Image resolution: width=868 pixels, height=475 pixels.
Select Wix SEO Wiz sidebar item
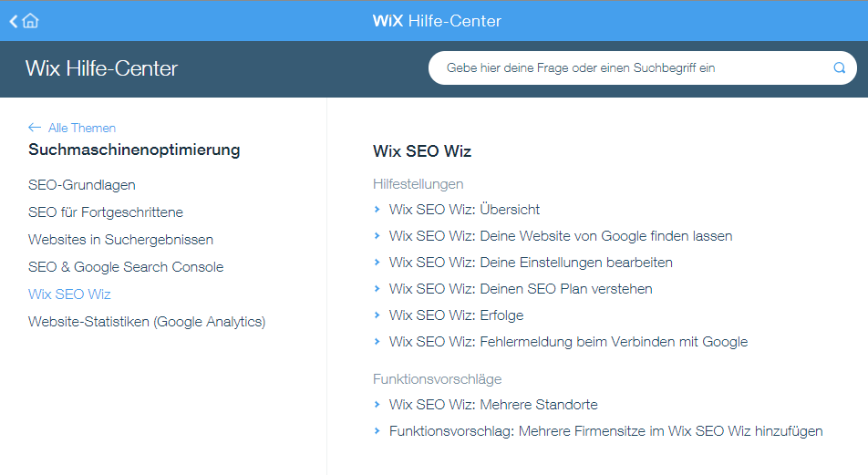tap(69, 294)
